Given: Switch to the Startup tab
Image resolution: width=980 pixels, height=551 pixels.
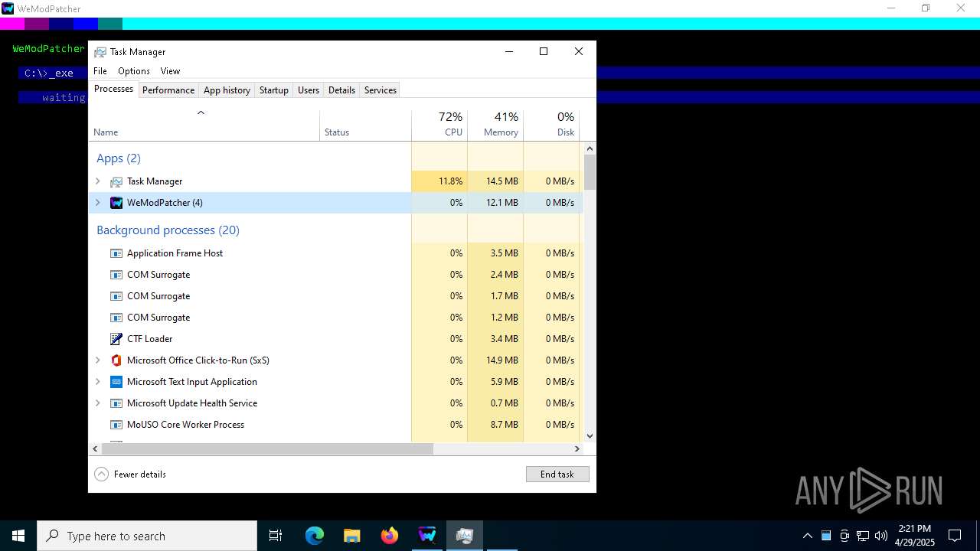Looking at the screenshot, I should (x=273, y=90).
